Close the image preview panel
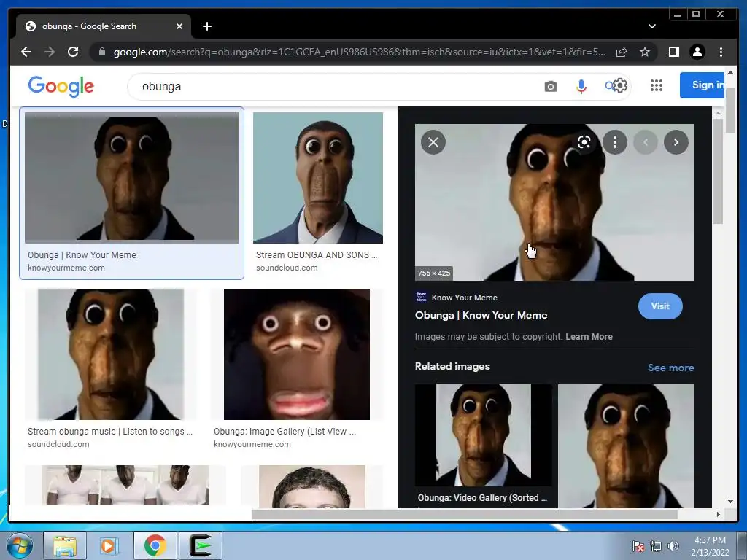The height and width of the screenshot is (560, 747). pyautogui.click(x=433, y=142)
